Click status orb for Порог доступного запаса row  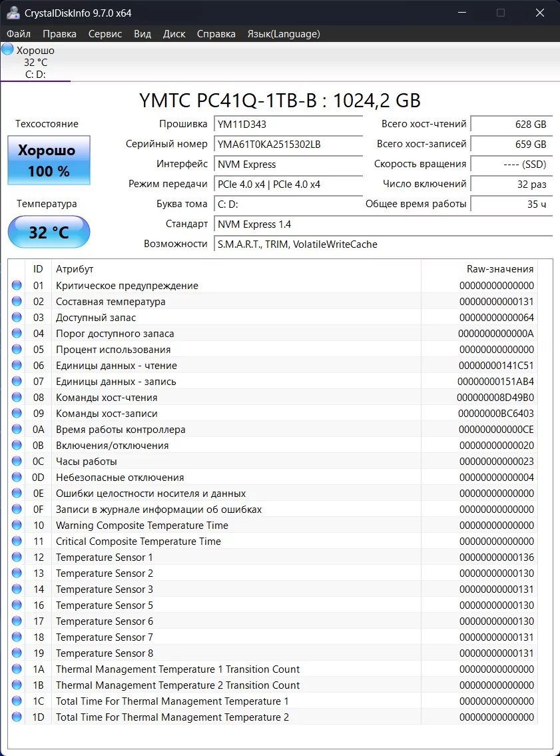pos(17,332)
